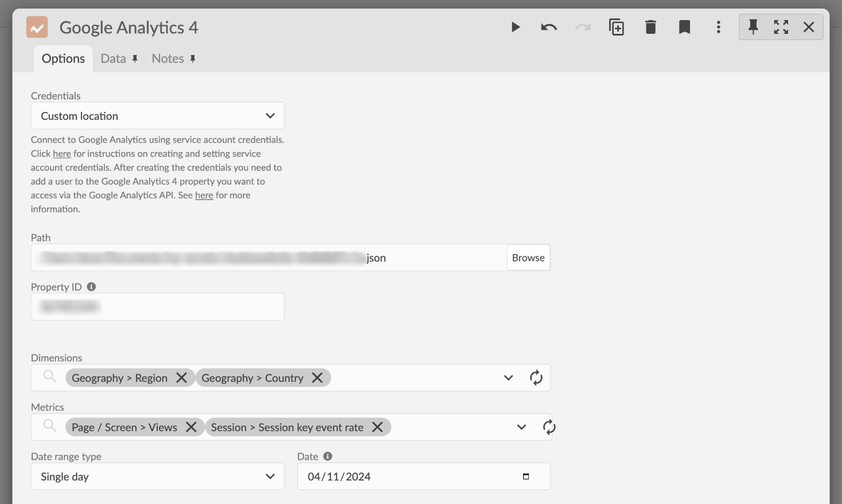
Task: Close the Google Analytics 4 panel
Action: [x=809, y=27]
